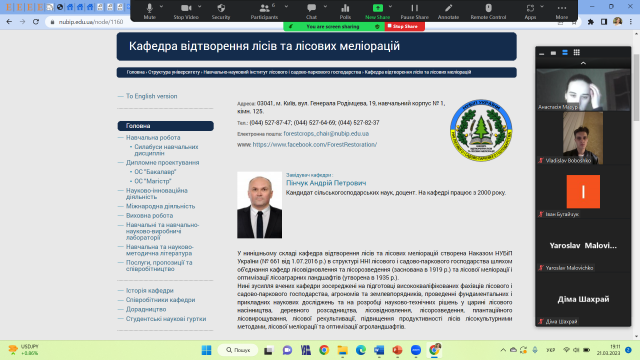This screenshot has width=640, height=360.
Task: Expand arrow next to New Share
Action: click(391, 7)
